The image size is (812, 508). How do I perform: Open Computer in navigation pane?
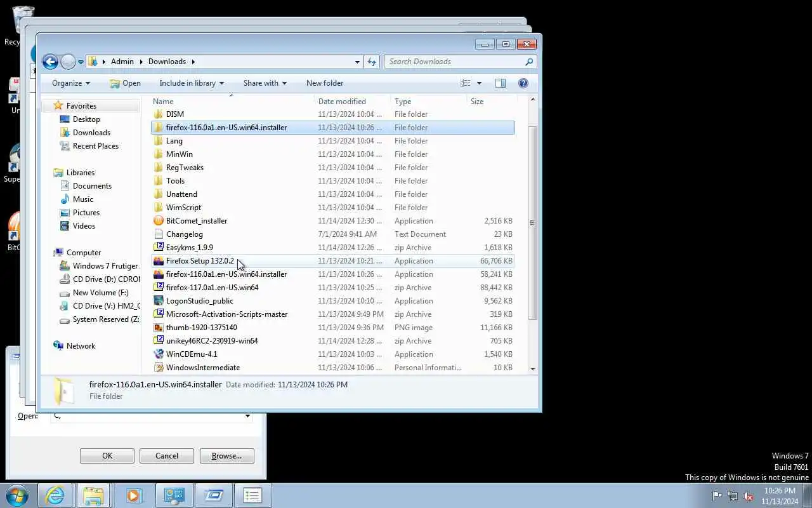(83, 253)
